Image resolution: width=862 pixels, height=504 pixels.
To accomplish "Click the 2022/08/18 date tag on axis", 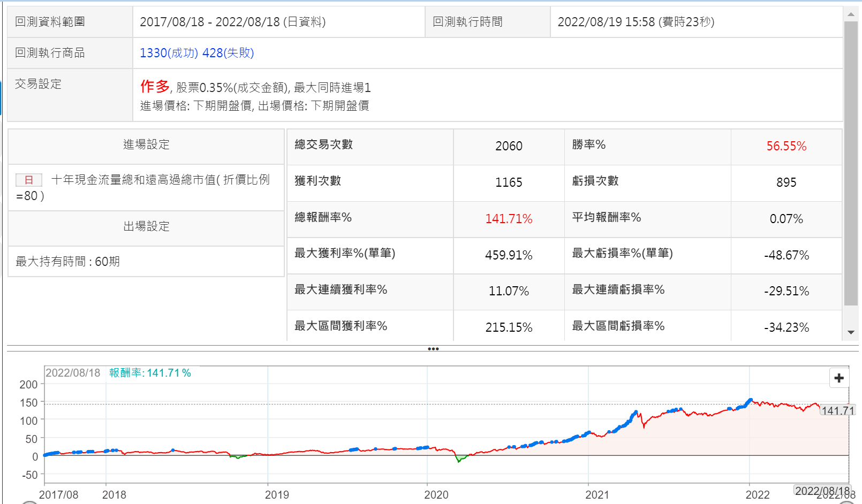I will [x=822, y=491].
